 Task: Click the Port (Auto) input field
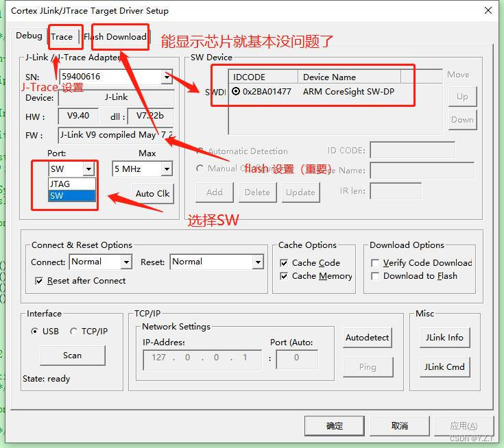pyautogui.click(x=297, y=360)
